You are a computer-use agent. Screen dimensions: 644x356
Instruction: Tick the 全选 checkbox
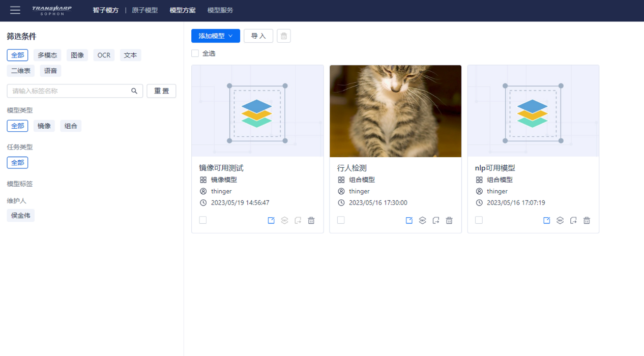pos(195,53)
